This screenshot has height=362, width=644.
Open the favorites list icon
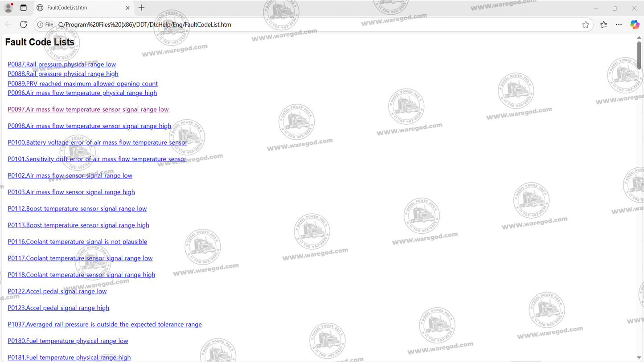(603, 25)
